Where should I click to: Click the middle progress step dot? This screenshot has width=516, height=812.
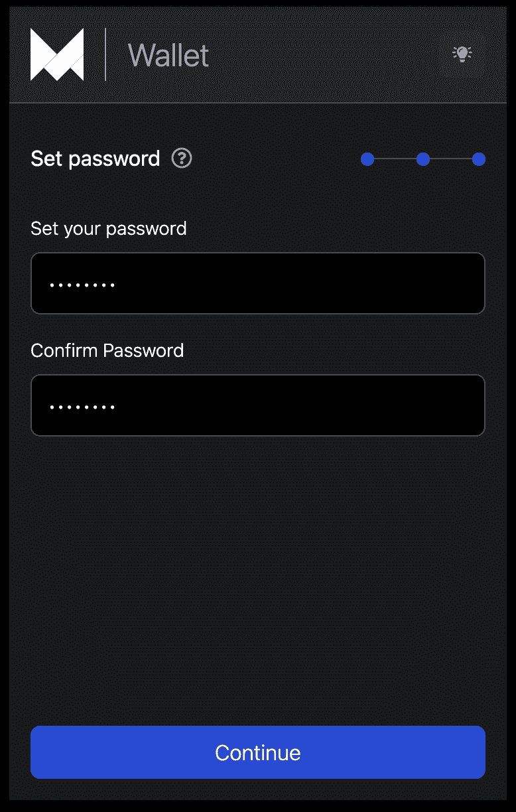click(423, 159)
